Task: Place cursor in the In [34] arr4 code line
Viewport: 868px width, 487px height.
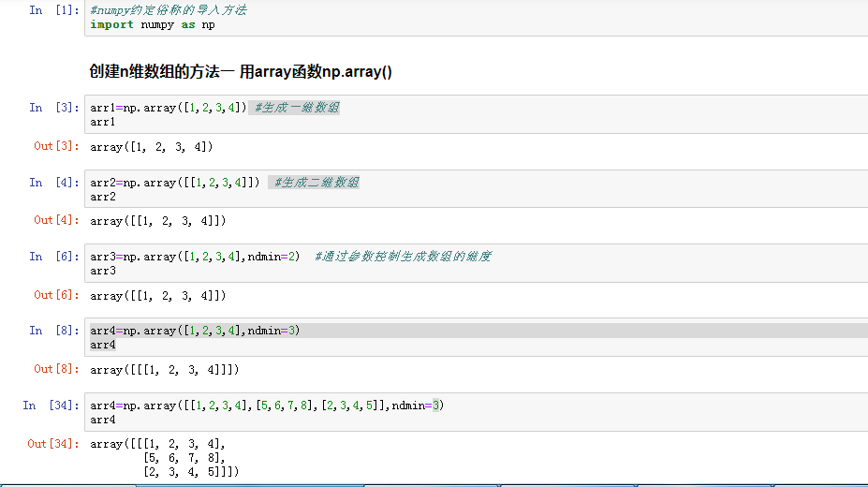Action: pos(267,406)
